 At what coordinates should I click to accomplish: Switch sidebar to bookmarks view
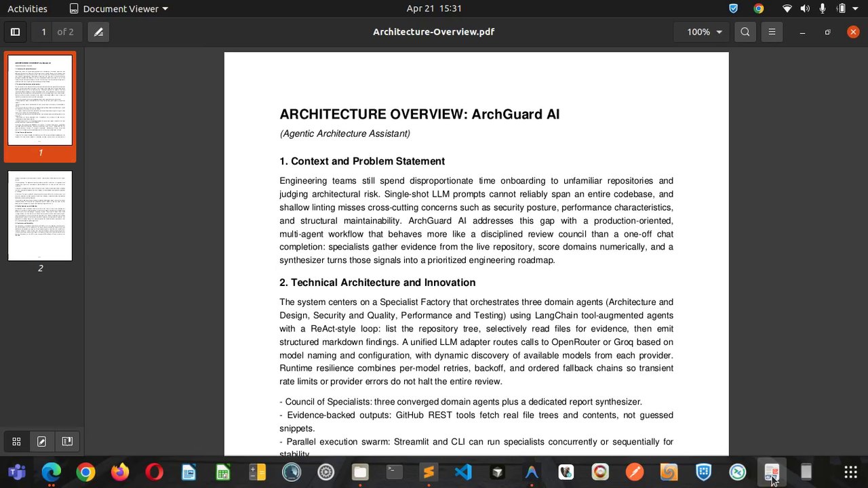67,441
